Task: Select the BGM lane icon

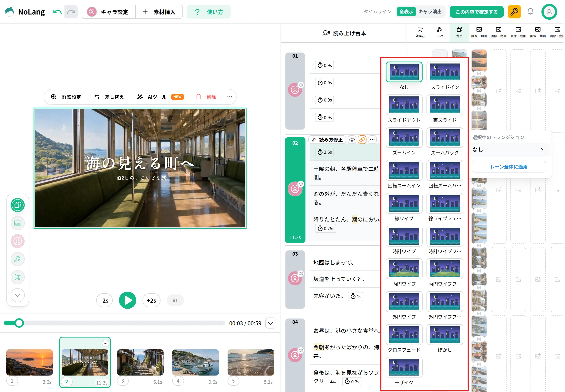Action: pyautogui.click(x=440, y=32)
